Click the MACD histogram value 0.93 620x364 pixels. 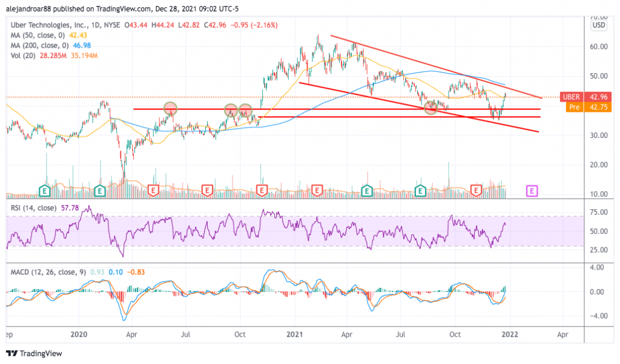click(97, 272)
